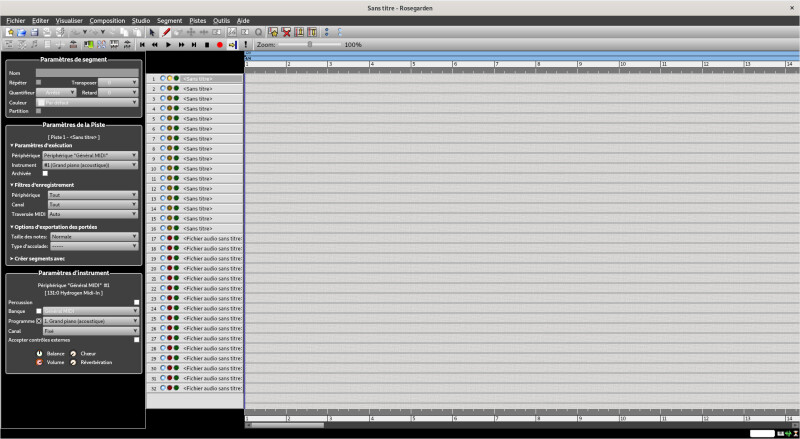Open the Quantifieur dropdown
Screen dimensions: 800x439
pos(56,92)
